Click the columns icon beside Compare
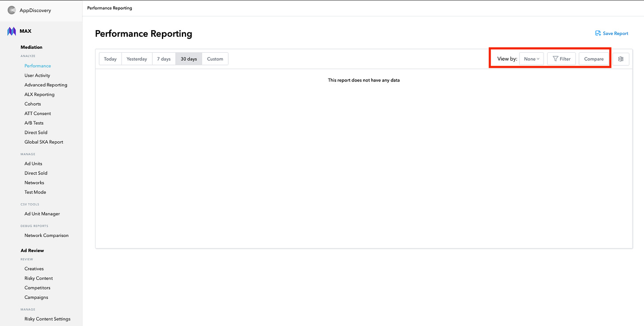Screen dimensions: 644x326 (x=621, y=58)
